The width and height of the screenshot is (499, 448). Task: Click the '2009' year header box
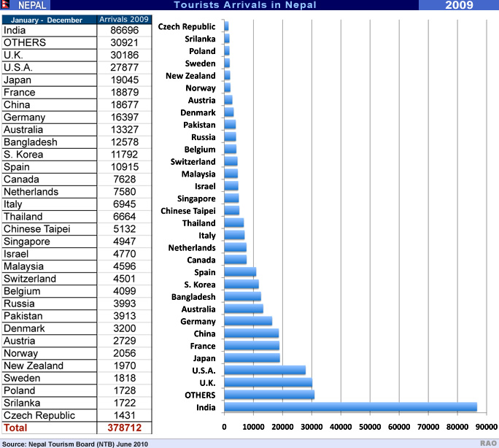(459, 5)
